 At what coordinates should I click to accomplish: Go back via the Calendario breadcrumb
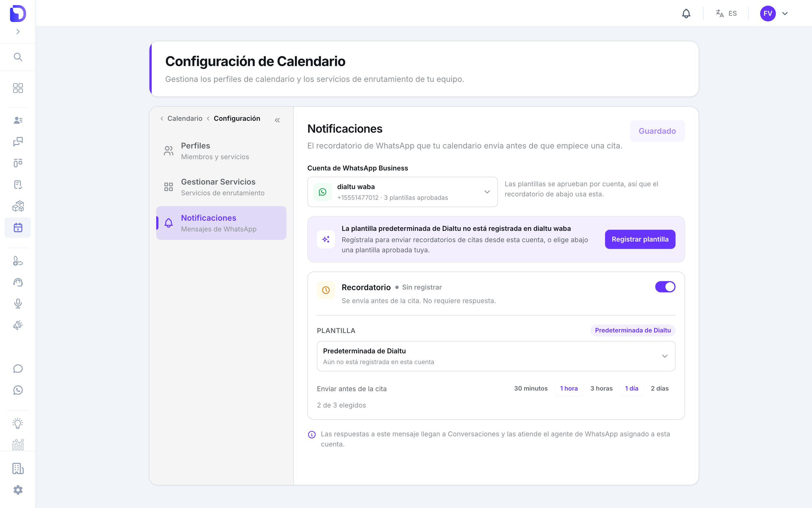185,119
